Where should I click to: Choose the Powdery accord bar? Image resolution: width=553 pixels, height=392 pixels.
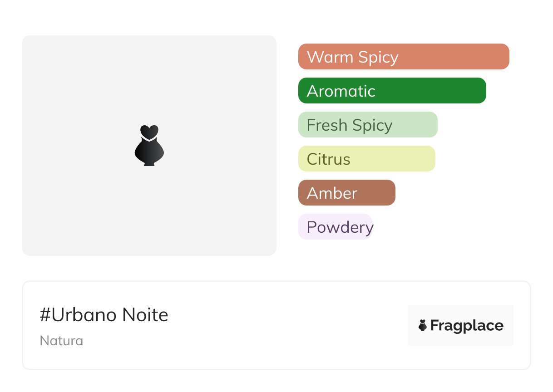click(335, 227)
